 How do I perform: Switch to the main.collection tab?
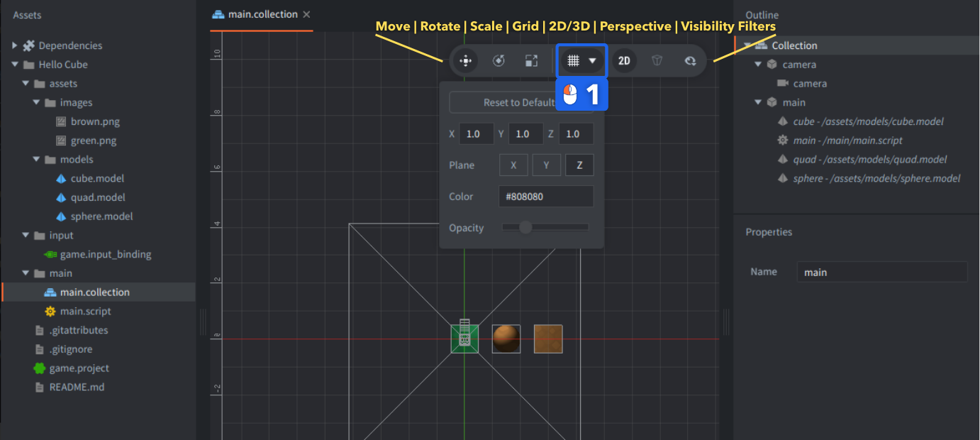(x=262, y=15)
